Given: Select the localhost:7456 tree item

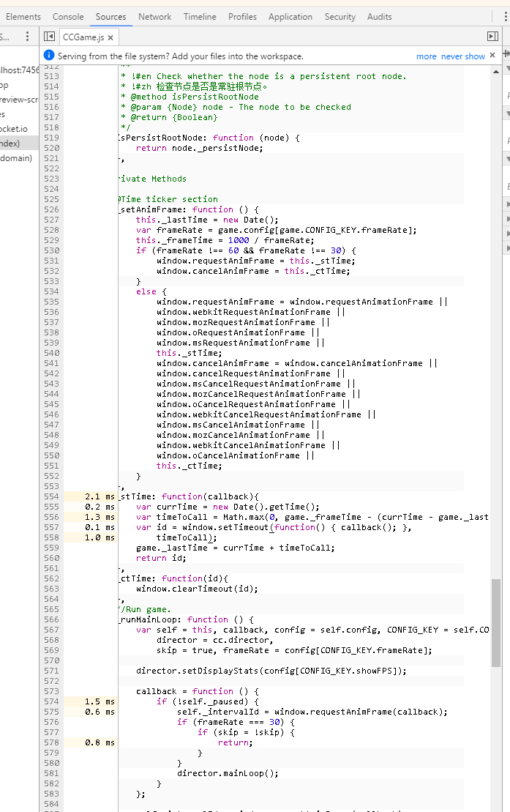Looking at the screenshot, I should (x=20, y=70).
